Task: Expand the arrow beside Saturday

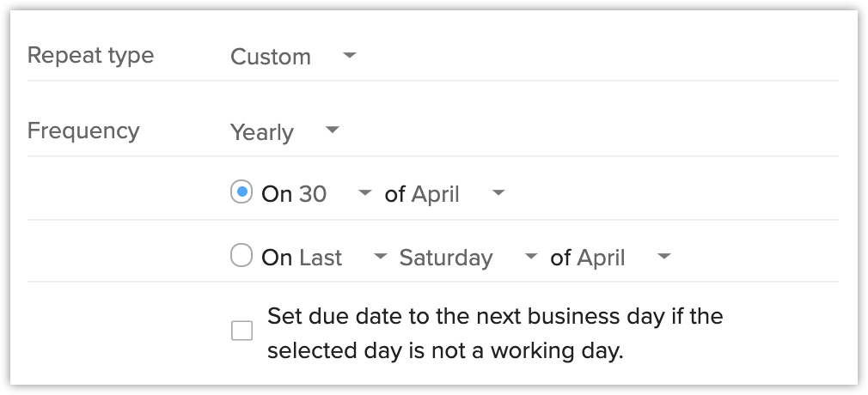Action: 531,257
